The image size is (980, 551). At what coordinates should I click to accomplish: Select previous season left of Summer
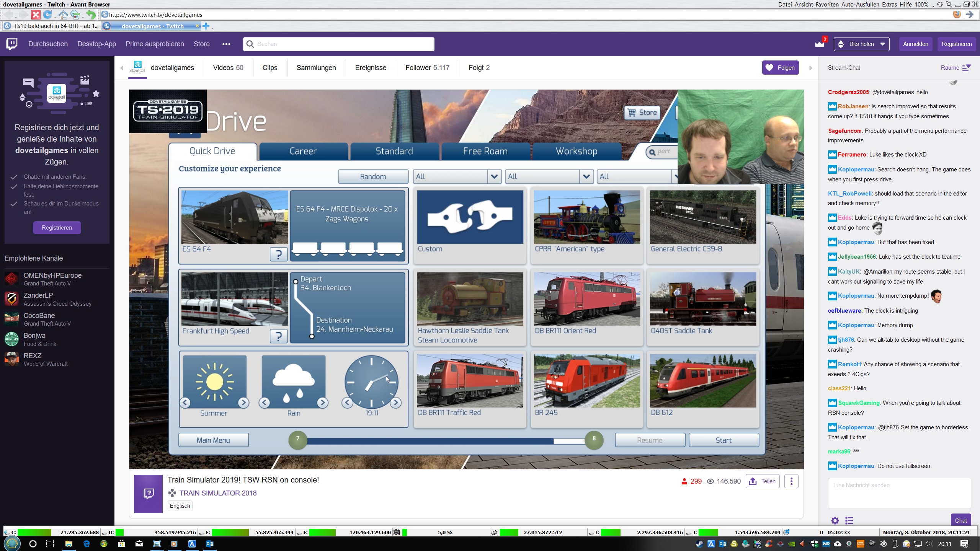tap(185, 403)
